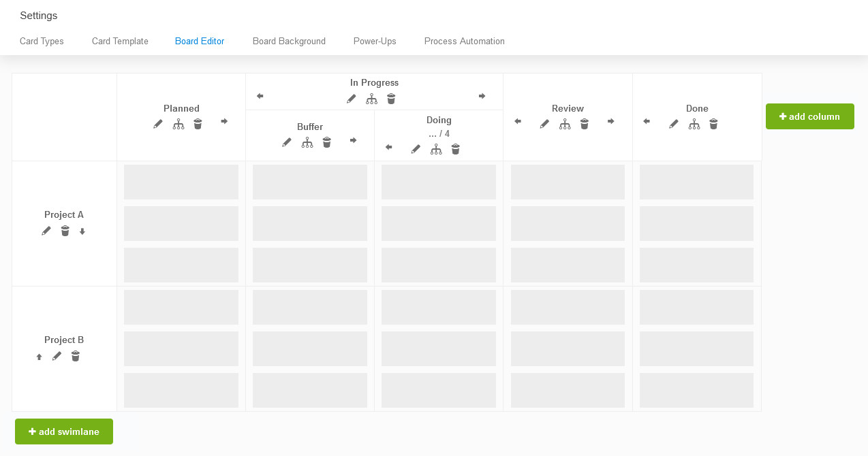Screen dimensions: 868x456
Task: Move the Planned column right
Action: pyautogui.click(x=223, y=123)
